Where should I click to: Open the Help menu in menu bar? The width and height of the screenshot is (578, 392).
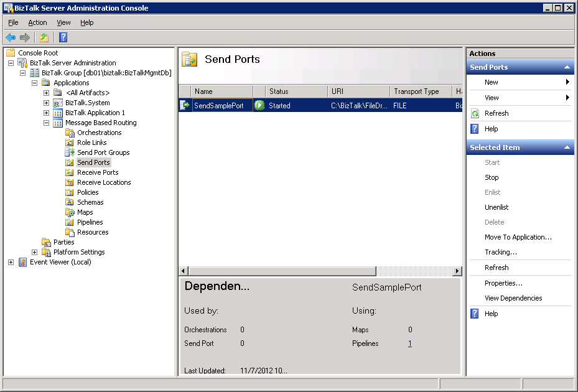tap(87, 22)
